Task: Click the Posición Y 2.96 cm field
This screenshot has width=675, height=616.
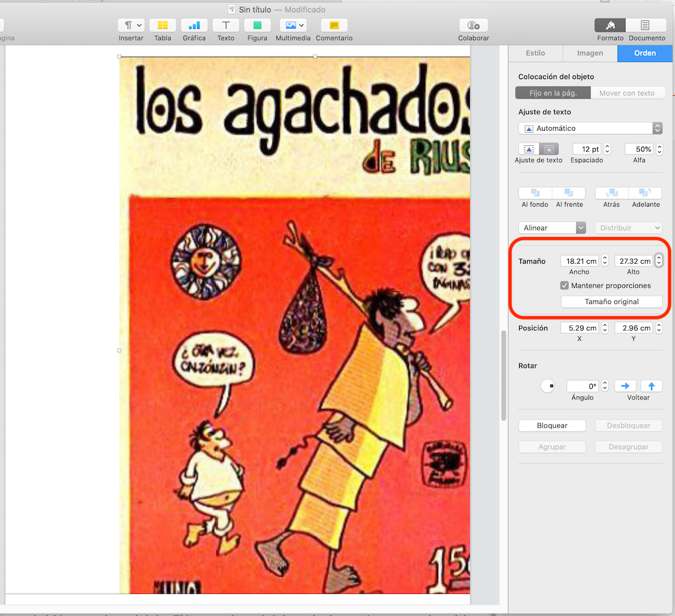Action: coord(634,328)
